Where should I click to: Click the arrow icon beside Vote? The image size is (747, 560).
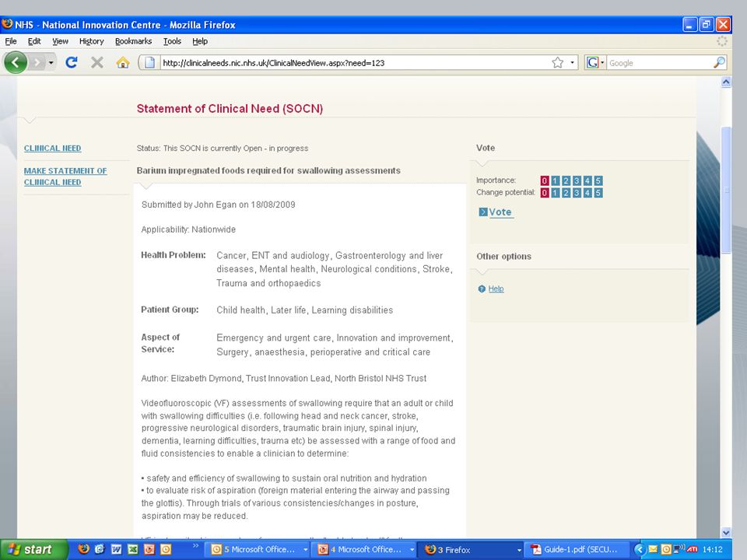[482, 212]
